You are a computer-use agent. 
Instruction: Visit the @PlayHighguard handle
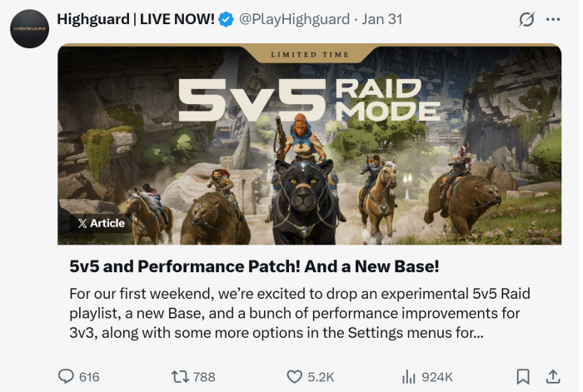coord(294,19)
